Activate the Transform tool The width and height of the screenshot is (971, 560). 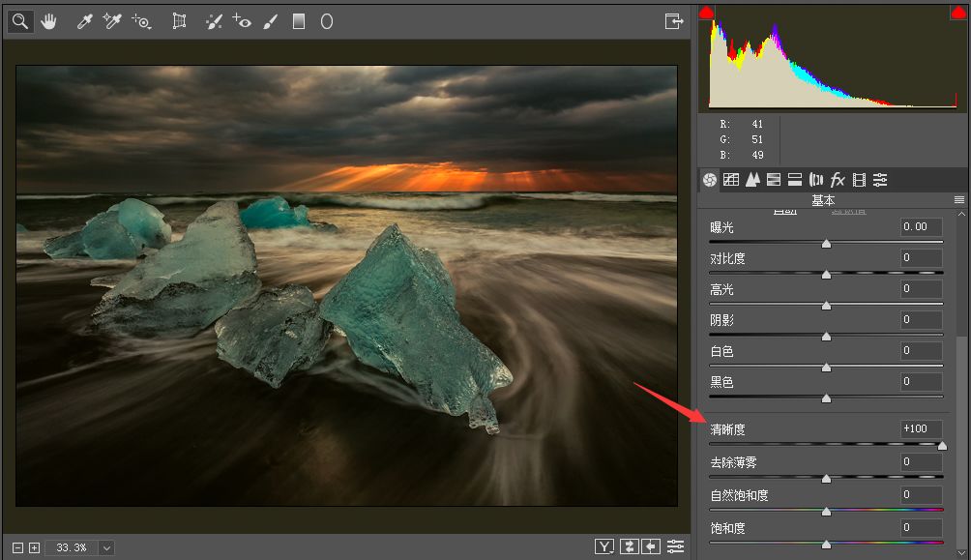(179, 21)
